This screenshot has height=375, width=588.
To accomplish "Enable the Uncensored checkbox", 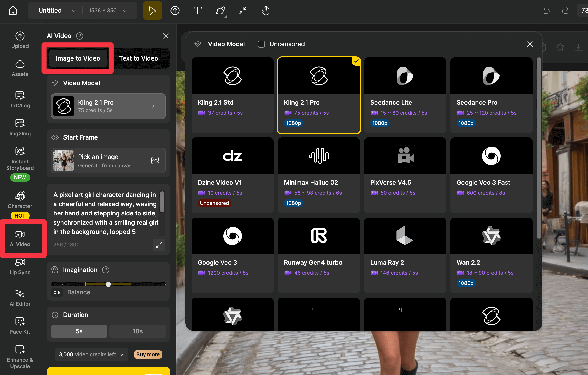I will click(261, 44).
